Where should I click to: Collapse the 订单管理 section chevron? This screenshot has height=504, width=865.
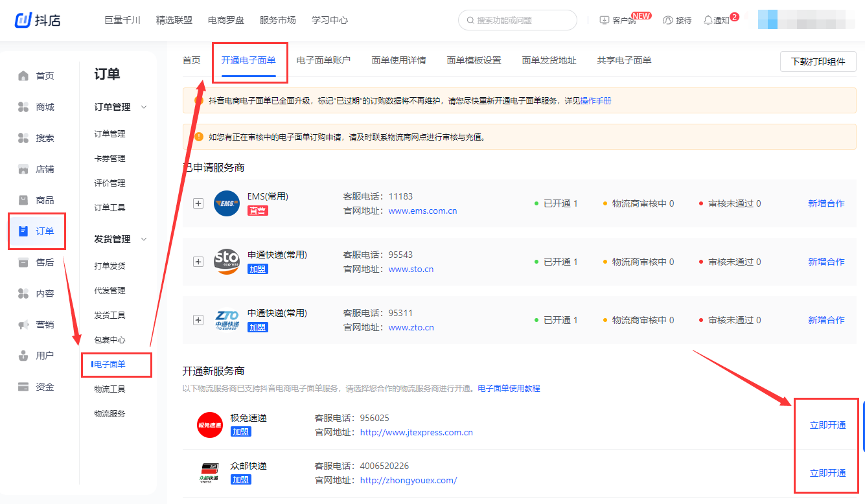[144, 107]
